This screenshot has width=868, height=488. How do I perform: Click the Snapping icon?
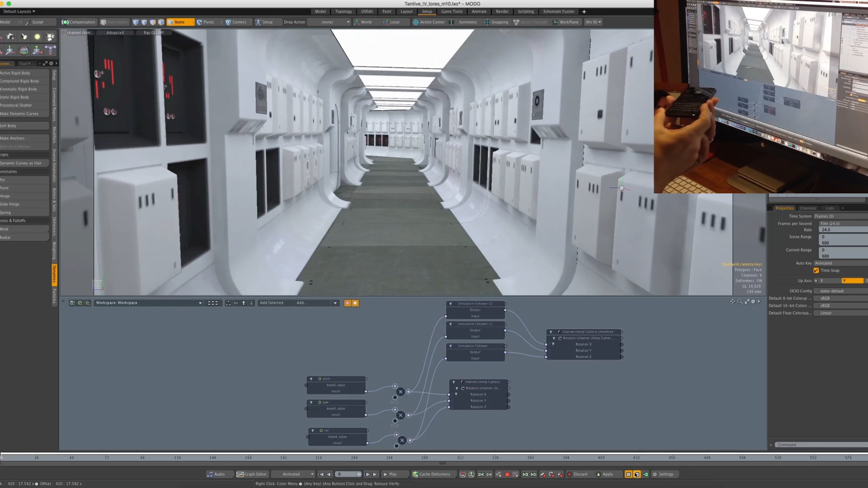pyautogui.click(x=487, y=22)
